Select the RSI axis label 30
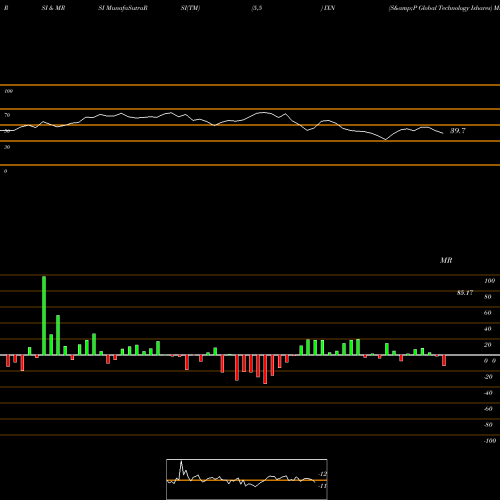Image resolution: width=500 pixels, height=500 pixels. (7, 147)
